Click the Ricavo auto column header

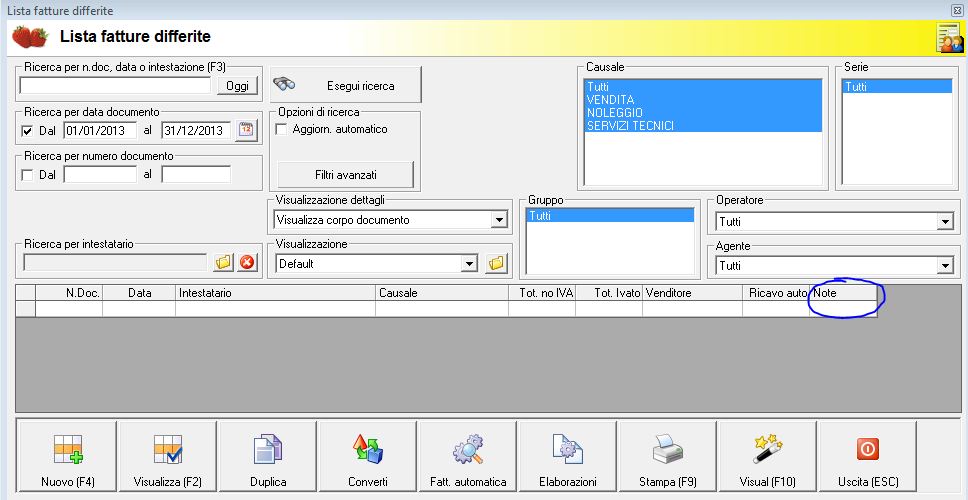click(776, 293)
